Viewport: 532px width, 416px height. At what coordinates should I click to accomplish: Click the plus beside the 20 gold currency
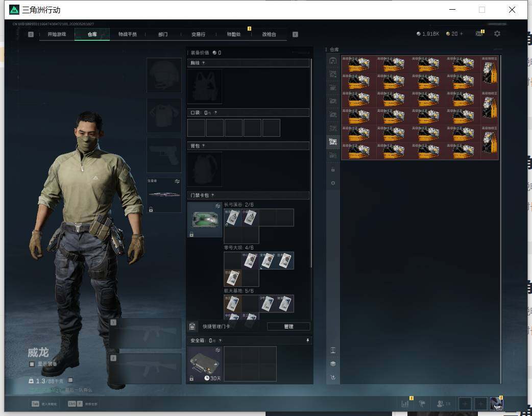(461, 34)
